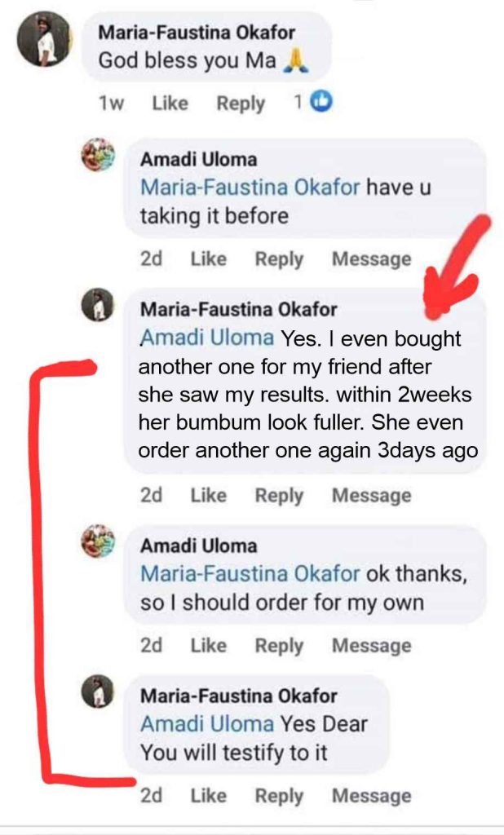Click the like count next to the thumbs-up

pyautogui.click(x=298, y=103)
